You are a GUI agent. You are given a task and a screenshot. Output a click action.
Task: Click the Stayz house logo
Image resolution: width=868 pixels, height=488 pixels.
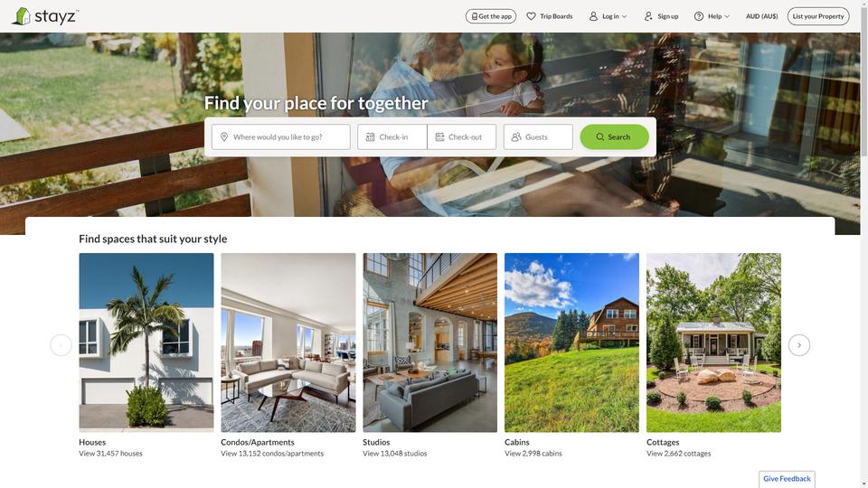pyautogui.click(x=21, y=16)
